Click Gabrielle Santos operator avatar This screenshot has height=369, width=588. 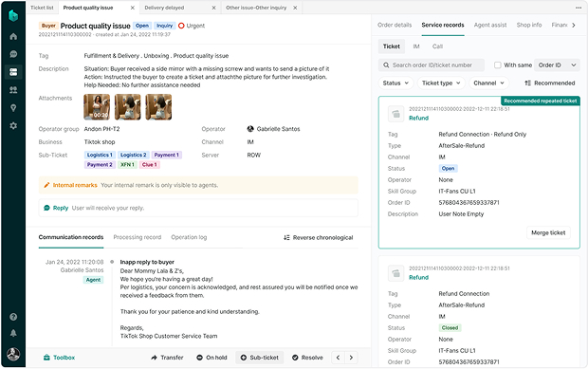coord(250,129)
